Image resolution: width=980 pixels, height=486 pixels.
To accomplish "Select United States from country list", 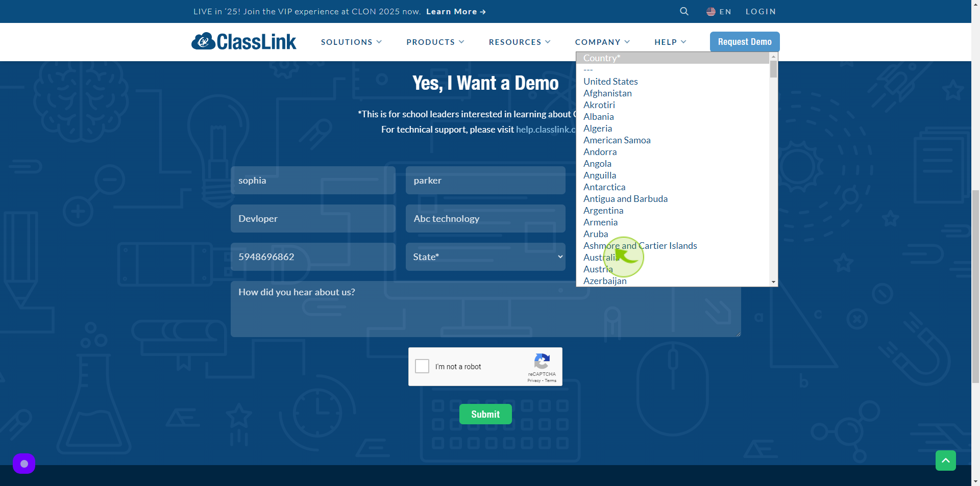I will click(x=673, y=82).
